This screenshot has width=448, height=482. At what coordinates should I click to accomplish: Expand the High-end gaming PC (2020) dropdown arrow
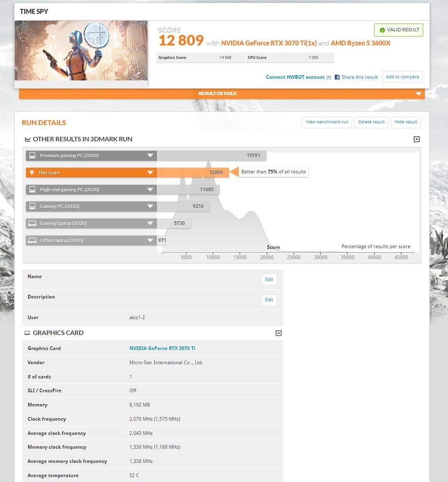[x=150, y=189]
